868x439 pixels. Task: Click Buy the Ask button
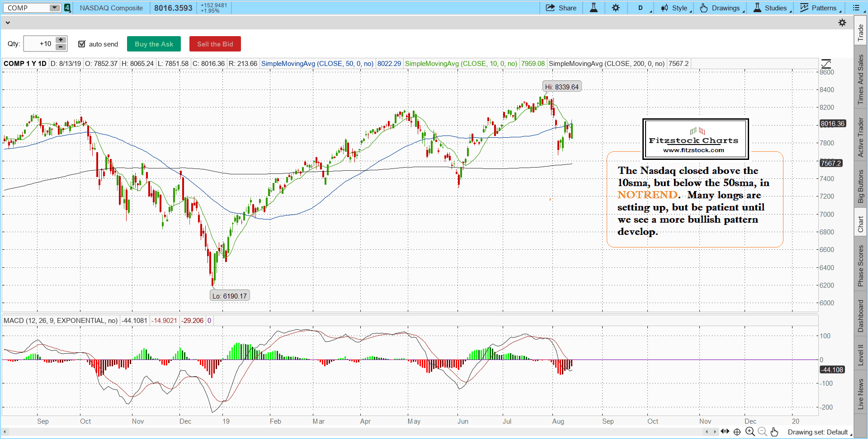click(154, 44)
